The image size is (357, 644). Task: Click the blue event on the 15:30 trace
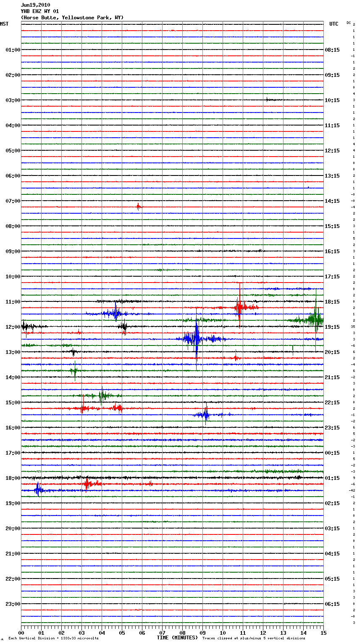pyautogui.click(x=205, y=414)
